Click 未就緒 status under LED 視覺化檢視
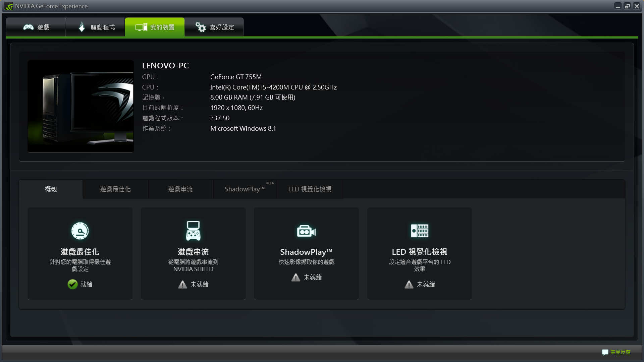This screenshot has height=362, width=644. 426,284
